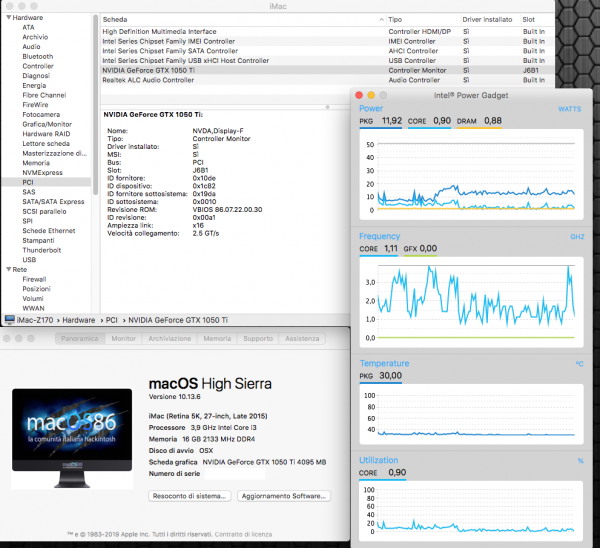Select Fibre Channel in the sidebar

point(44,95)
